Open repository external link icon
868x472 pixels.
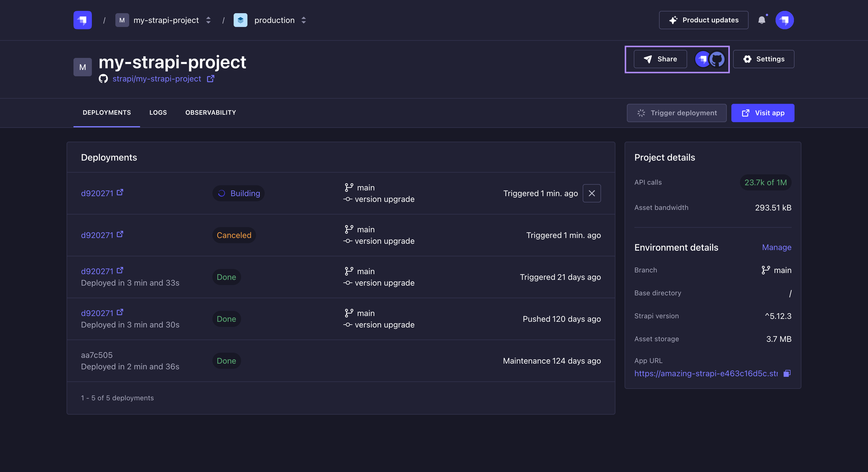point(211,79)
